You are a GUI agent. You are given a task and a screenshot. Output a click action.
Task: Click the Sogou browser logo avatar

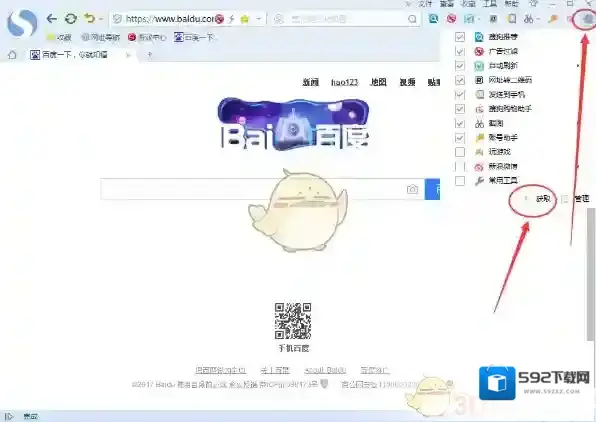[x=22, y=23]
